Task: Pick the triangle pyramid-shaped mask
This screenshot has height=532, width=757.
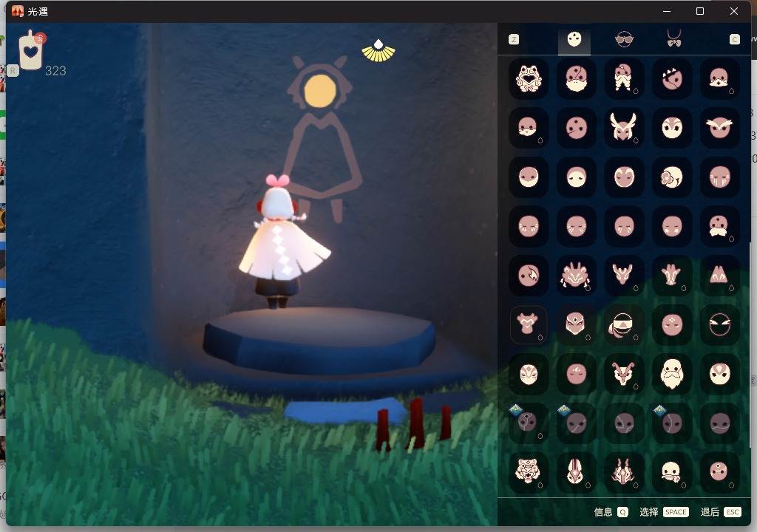Action: tap(719, 275)
